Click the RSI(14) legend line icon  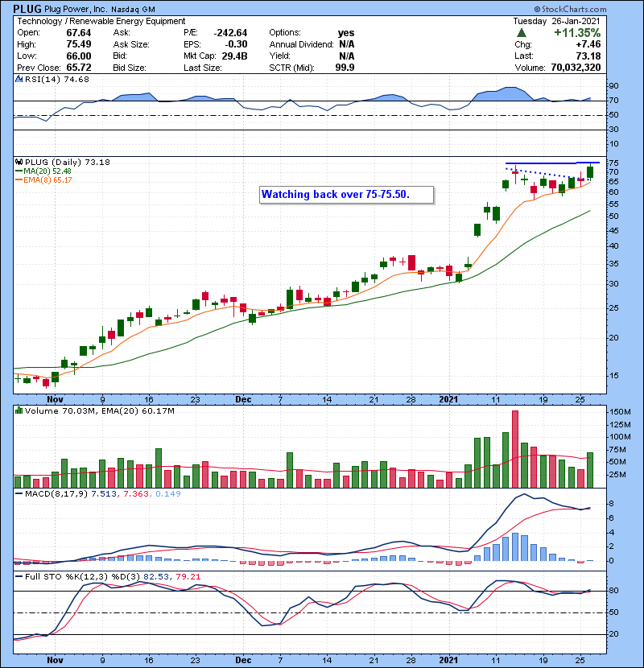tap(19, 80)
